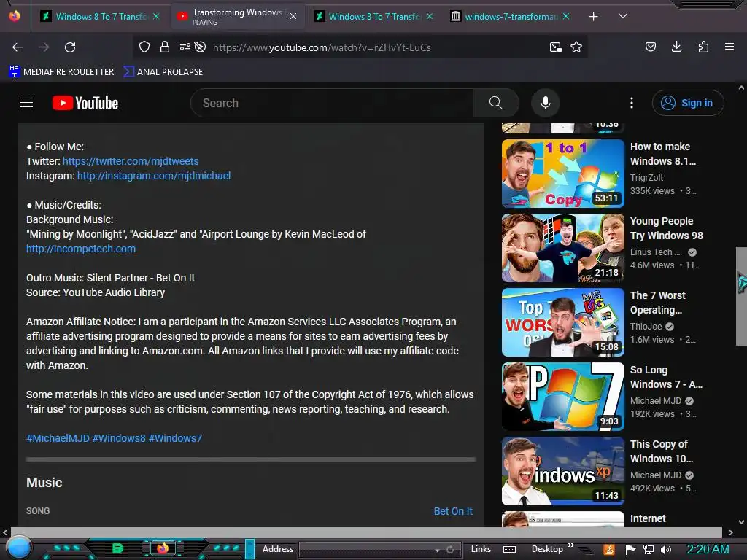Open the network tray icon
Screen dimensions: 747x560
click(x=649, y=550)
